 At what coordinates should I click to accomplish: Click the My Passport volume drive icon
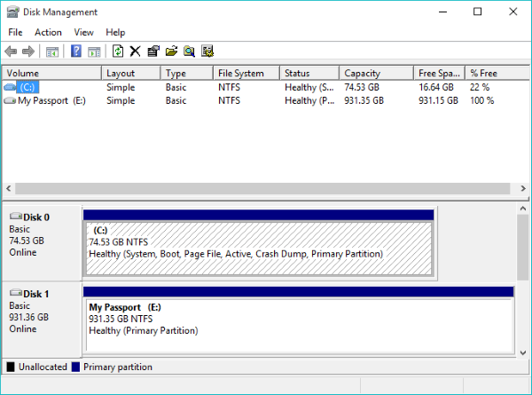tap(10, 100)
